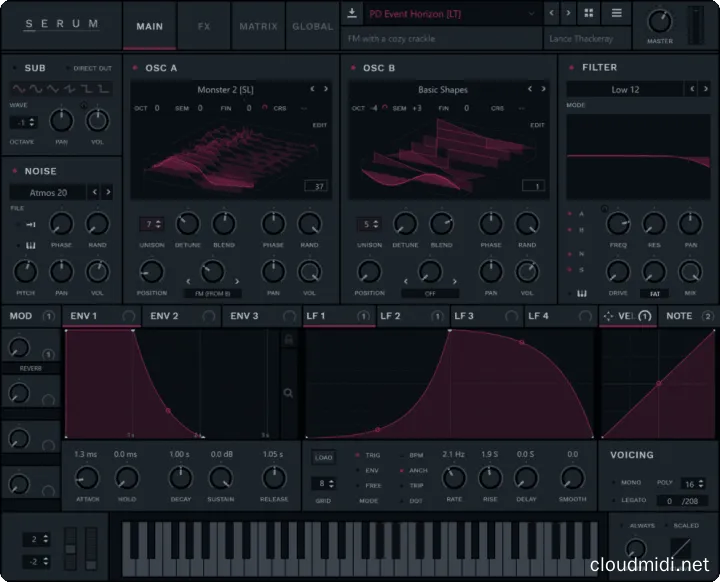Image resolution: width=720 pixels, height=582 pixels.
Task: Toggle the SUB oscillator on
Action: [x=14, y=67]
